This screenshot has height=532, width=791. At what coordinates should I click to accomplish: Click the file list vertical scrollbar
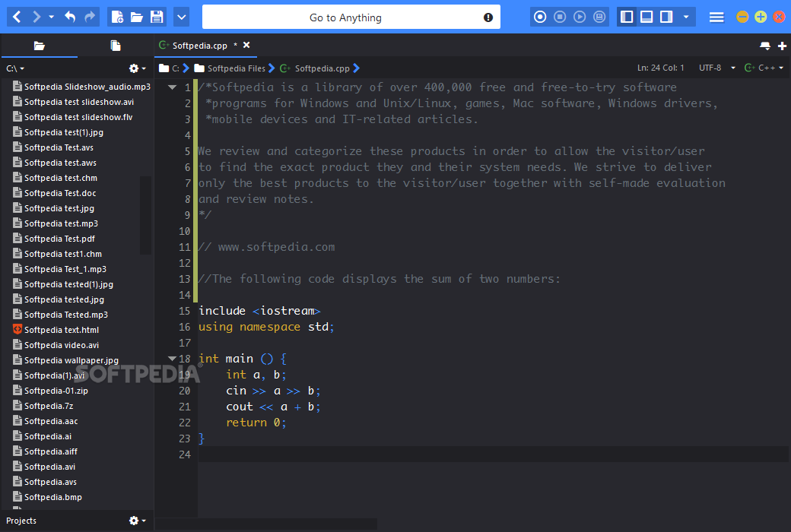pos(145,216)
